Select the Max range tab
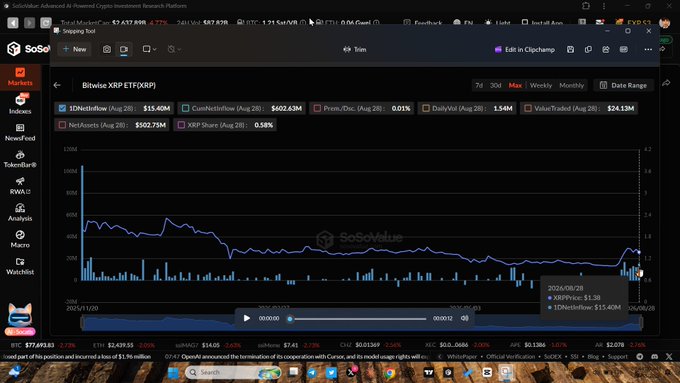 click(x=515, y=85)
